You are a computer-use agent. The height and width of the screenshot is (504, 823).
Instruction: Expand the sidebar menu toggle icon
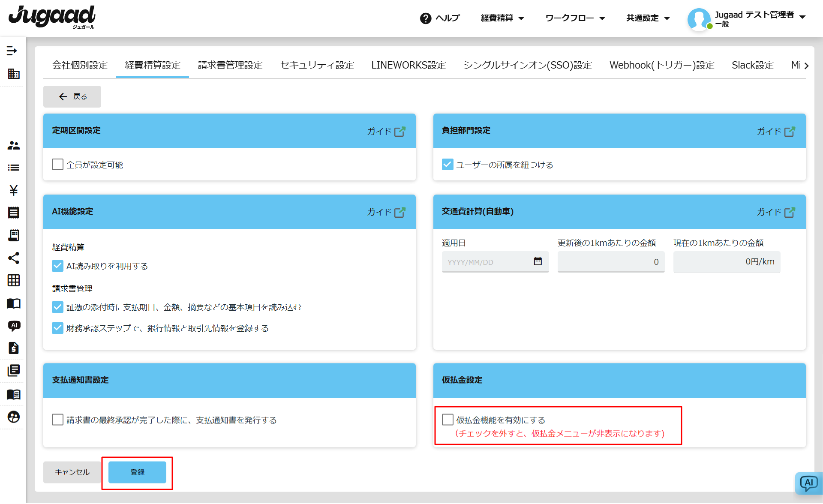pos(12,51)
